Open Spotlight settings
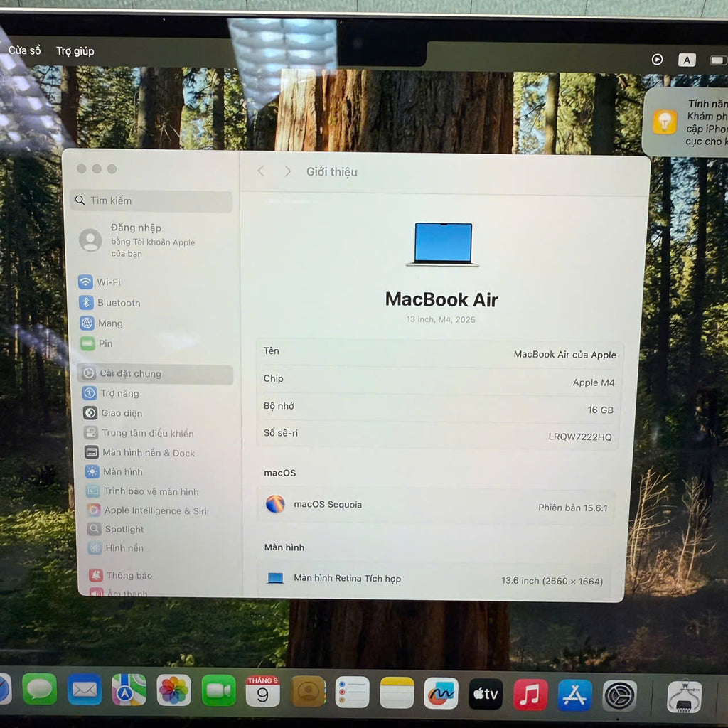Screen dimensions: 728x728 pyautogui.click(x=124, y=529)
